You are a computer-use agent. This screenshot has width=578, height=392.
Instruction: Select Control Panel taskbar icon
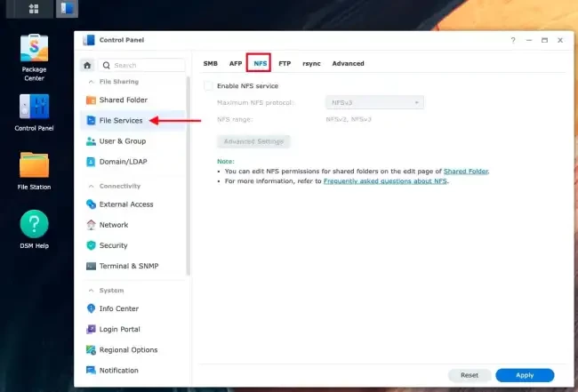[67, 9]
